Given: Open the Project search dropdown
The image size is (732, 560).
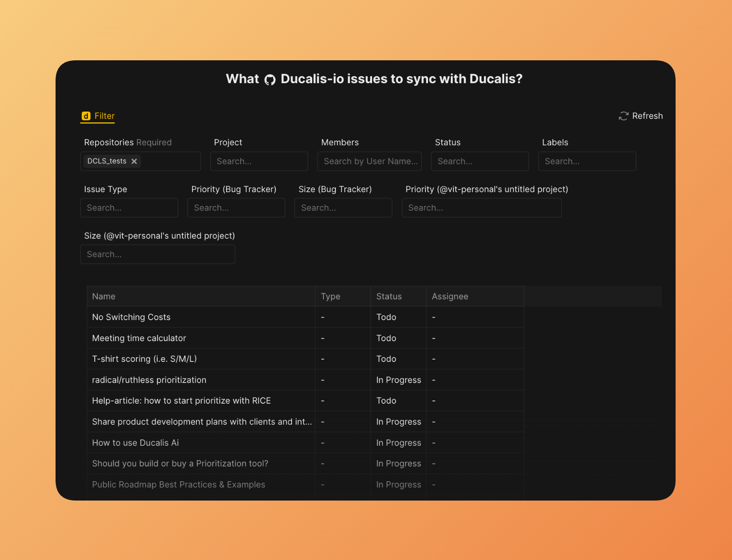Looking at the screenshot, I should (259, 161).
